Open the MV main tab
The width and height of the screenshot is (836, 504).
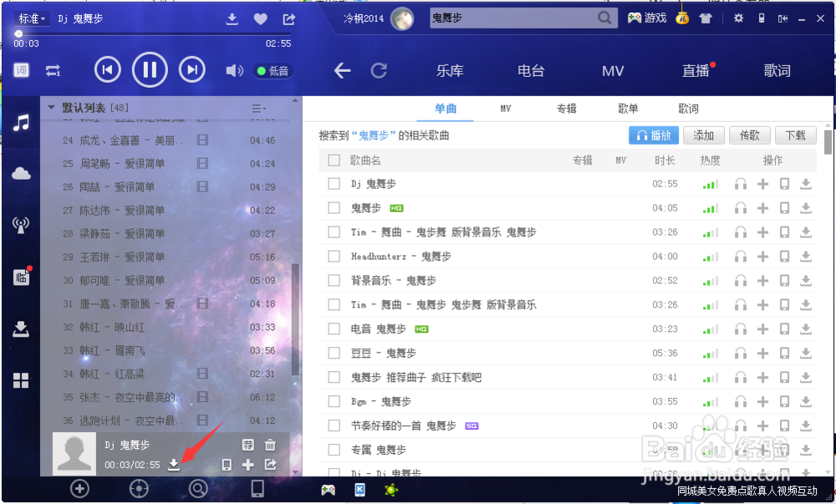[x=613, y=71]
